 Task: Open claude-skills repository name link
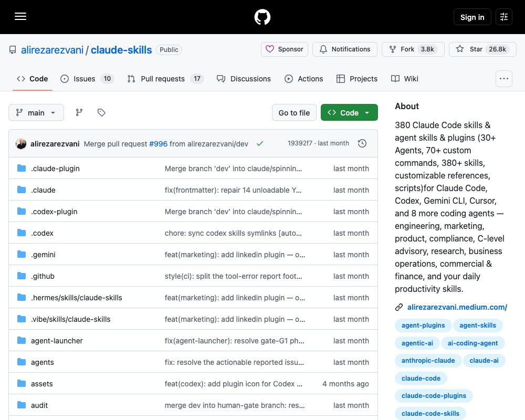pos(121,50)
